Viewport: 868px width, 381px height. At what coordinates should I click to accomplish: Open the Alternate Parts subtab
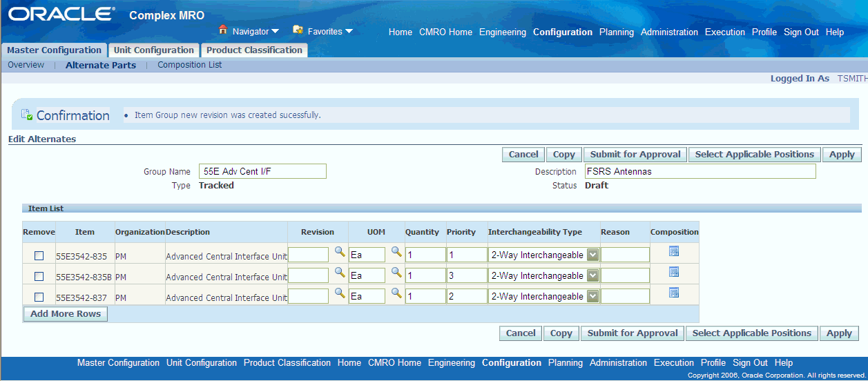pyautogui.click(x=101, y=66)
